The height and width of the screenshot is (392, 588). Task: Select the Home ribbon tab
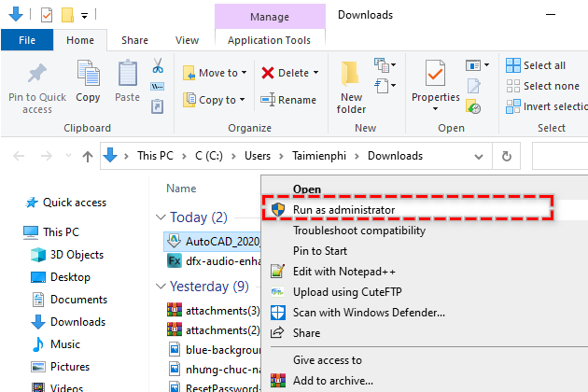tap(80, 40)
